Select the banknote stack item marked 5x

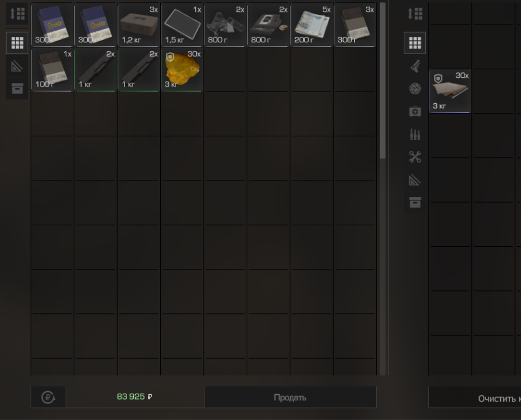311,25
